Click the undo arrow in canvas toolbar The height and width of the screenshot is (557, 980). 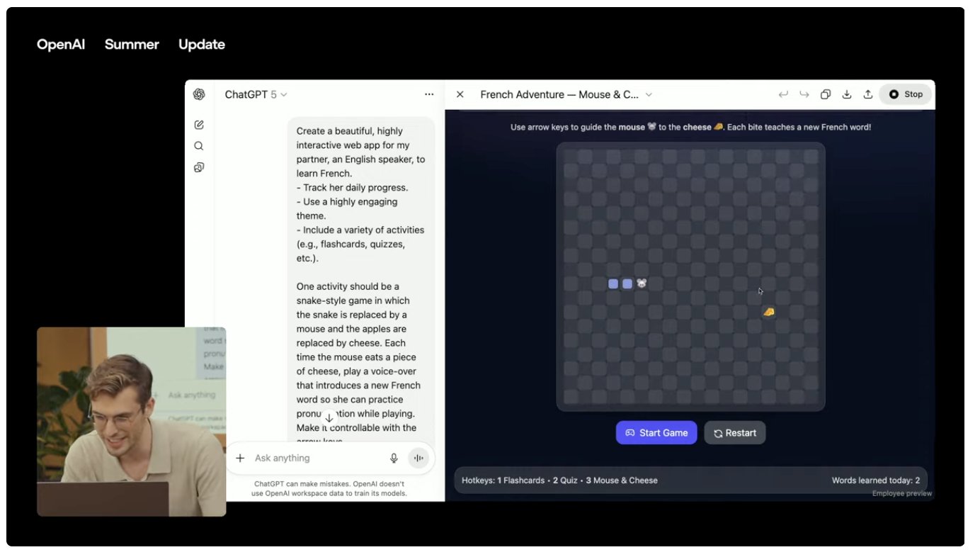(783, 94)
